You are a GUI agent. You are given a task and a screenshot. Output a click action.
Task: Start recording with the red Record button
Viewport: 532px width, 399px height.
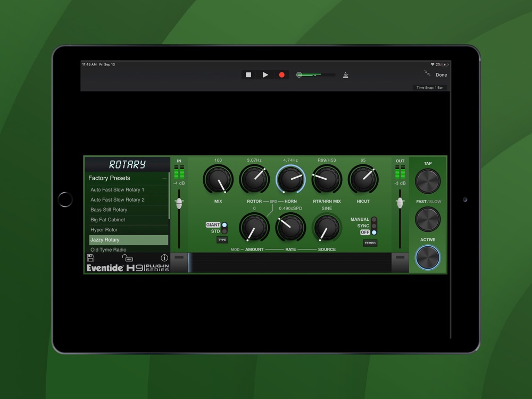(282, 75)
